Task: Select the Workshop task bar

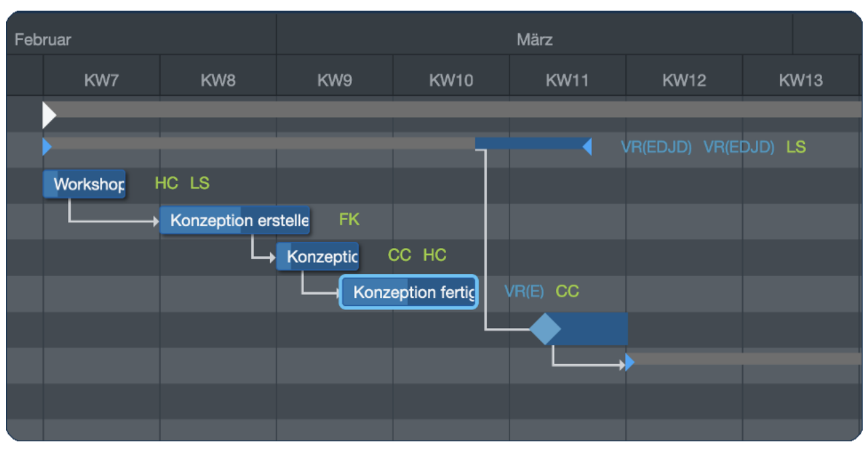Action: 84,184
